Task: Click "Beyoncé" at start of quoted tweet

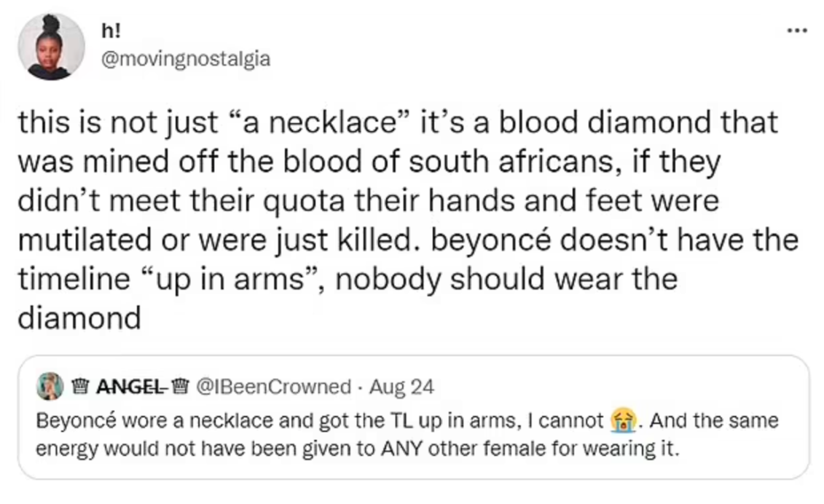Action: [x=69, y=421]
